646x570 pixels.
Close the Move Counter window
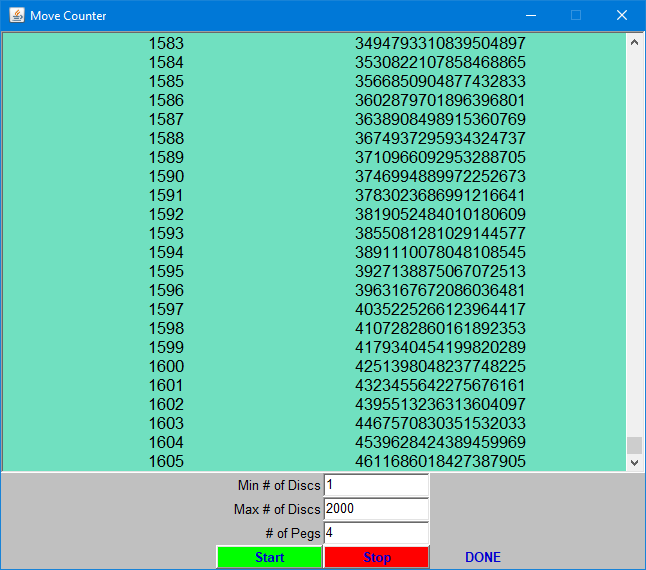click(x=622, y=16)
